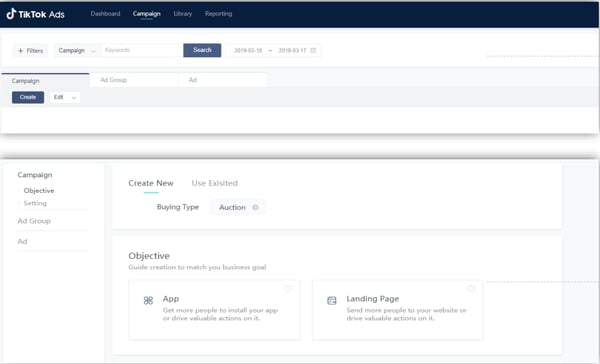Open the Dashboard menu item
600x364 pixels.
[105, 14]
